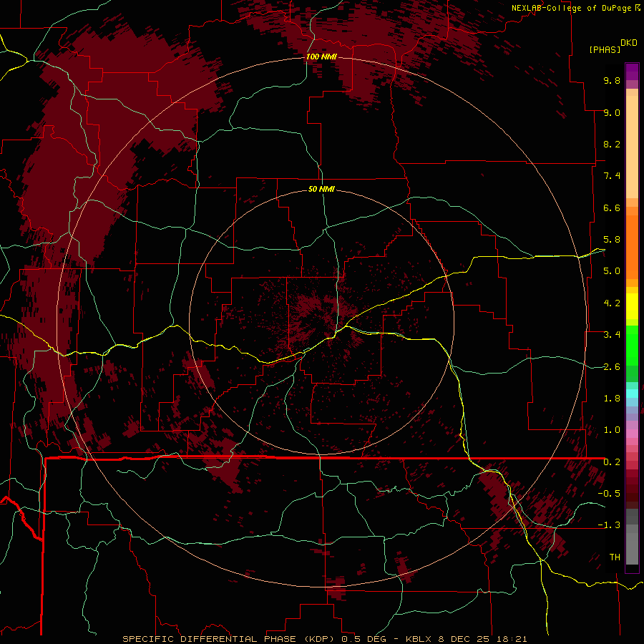The image size is (644, 644).
Task: Click the 2.6 scale value
Action: (612, 367)
